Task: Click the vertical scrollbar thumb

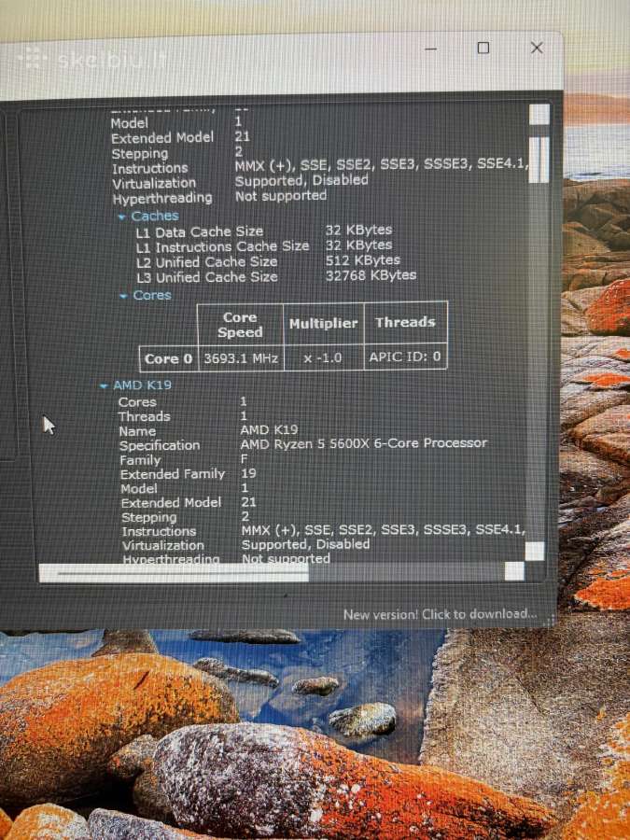Action: (x=539, y=160)
